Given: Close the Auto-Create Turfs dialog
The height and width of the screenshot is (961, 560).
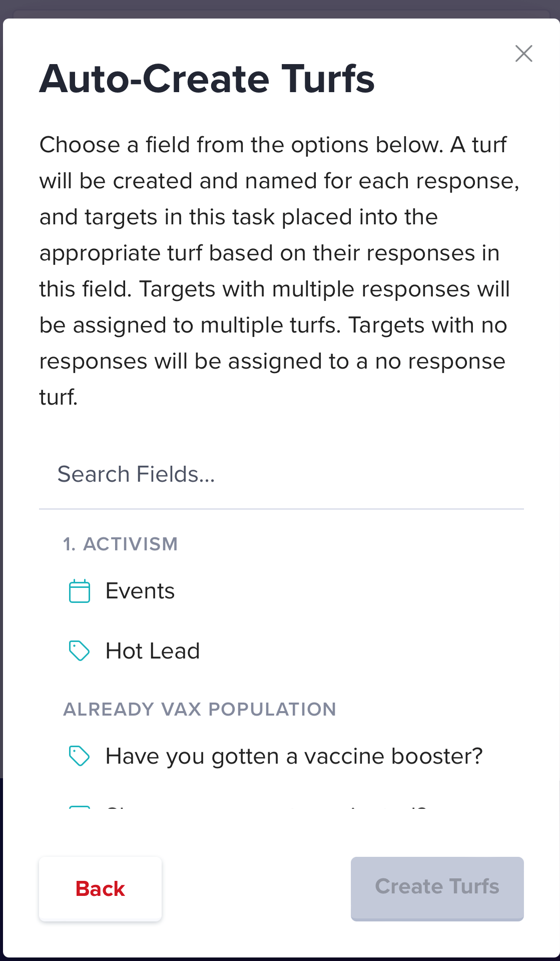Looking at the screenshot, I should 523,54.
